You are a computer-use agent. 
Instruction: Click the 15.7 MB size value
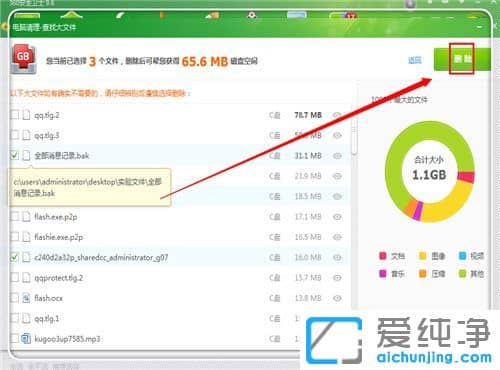pyautogui.click(x=308, y=278)
